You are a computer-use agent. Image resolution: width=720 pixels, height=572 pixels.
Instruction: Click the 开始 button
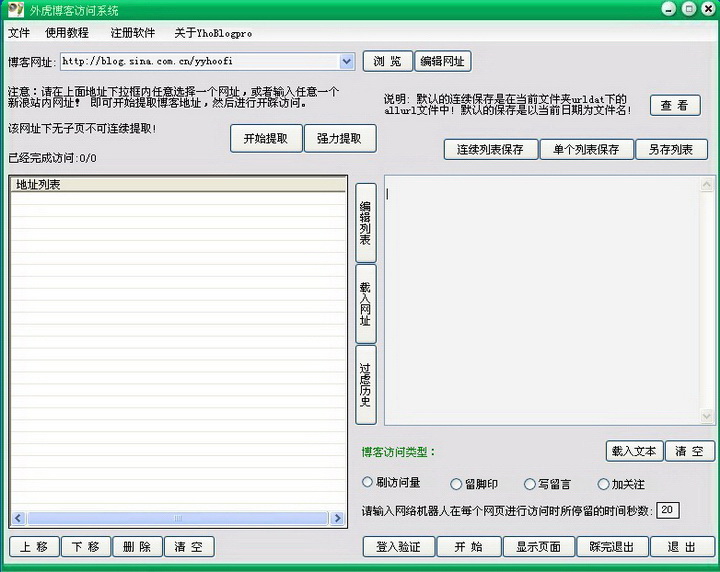point(469,547)
